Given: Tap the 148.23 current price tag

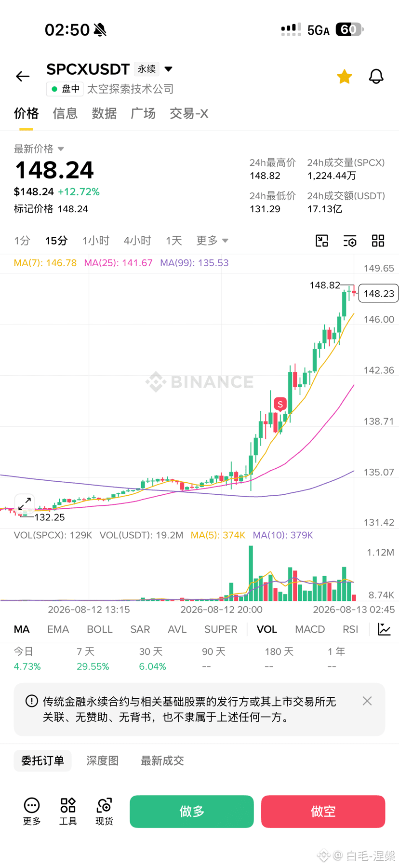Looking at the screenshot, I should click(379, 294).
